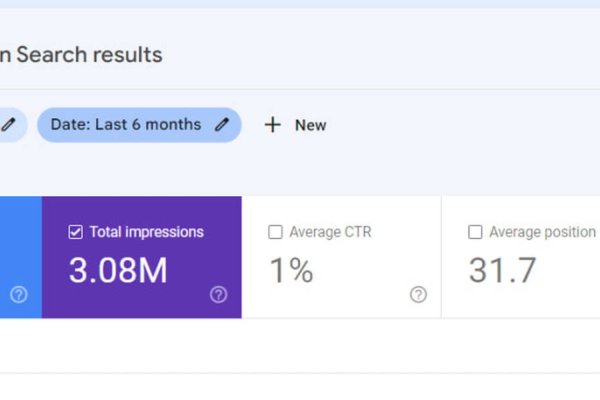Viewport: 600px width, 400px height.
Task: Enable the Average CTR checkbox
Action: (x=275, y=232)
